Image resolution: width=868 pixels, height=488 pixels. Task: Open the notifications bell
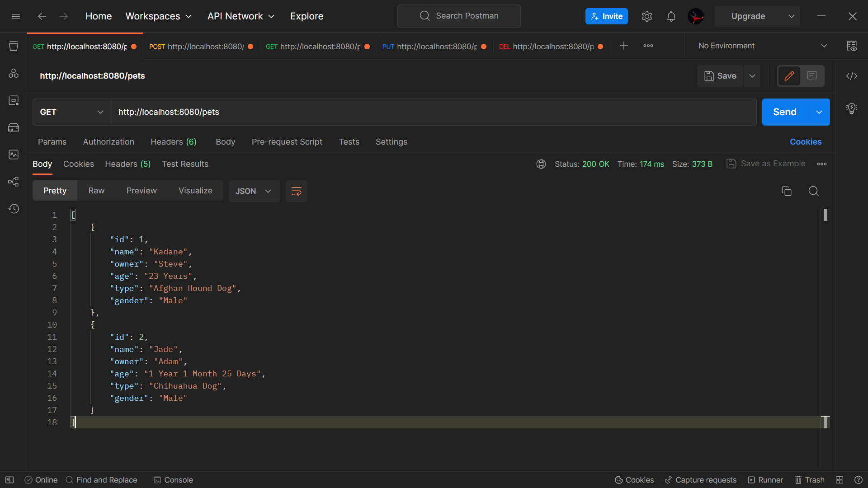pos(671,16)
